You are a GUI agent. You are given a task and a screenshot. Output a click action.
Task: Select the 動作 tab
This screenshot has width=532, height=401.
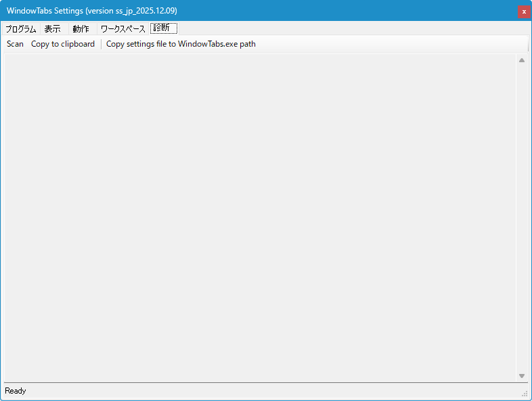(x=83, y=29)
